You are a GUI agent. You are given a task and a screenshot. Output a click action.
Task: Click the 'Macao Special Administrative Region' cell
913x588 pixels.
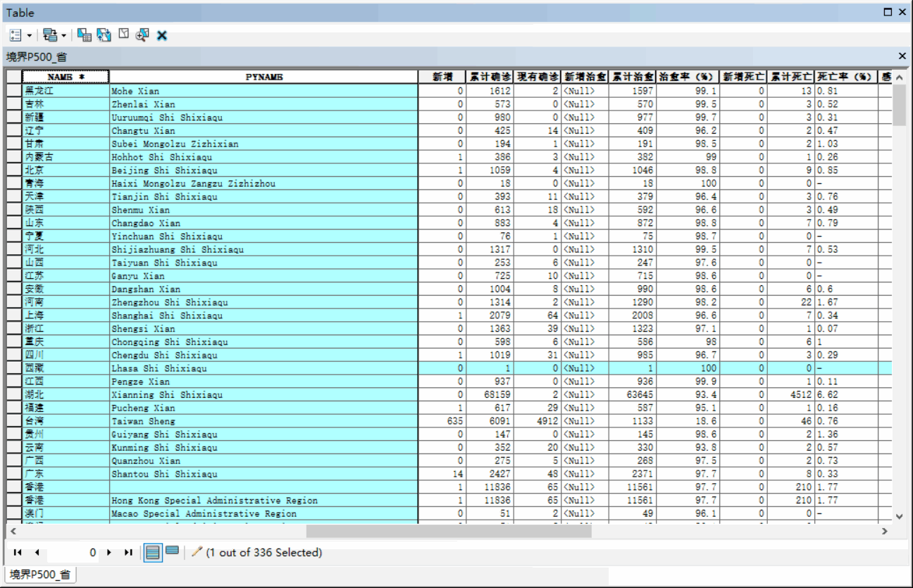tap(264, 514)
